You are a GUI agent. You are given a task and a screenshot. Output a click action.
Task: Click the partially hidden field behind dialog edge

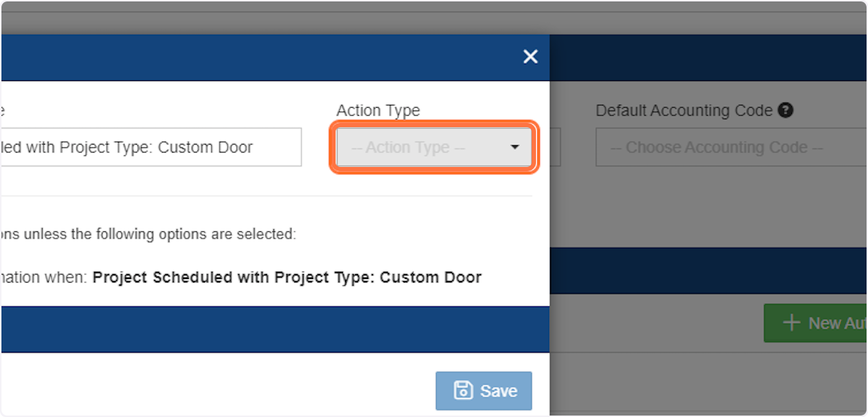pos(556,147)
